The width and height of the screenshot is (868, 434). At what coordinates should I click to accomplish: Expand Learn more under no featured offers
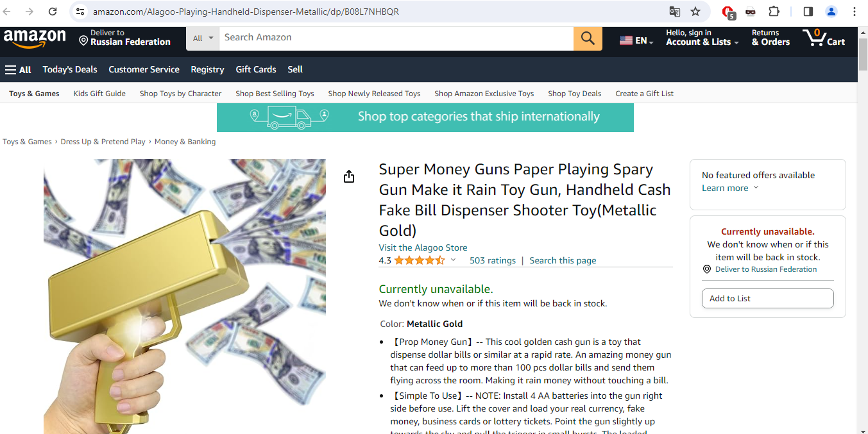[730, 188]
